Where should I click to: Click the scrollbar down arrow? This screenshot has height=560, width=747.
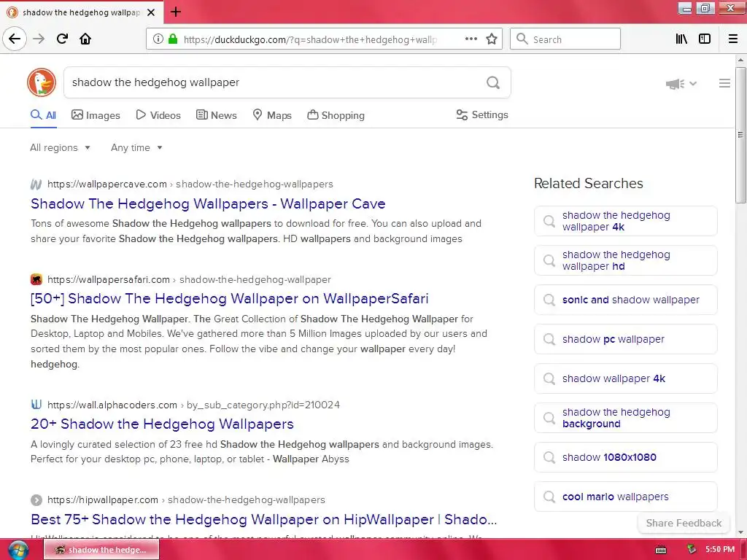tap(740, 532)
